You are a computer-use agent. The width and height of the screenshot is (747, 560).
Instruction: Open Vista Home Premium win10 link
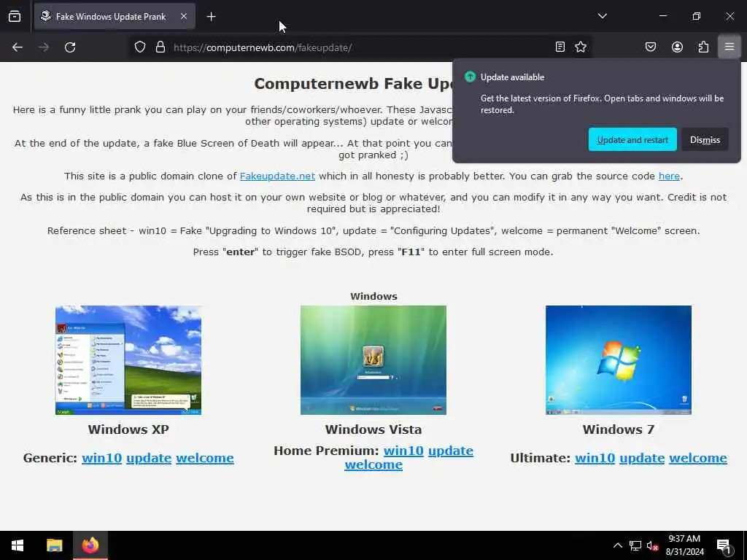pyautogui.click(x=403, y=451)
